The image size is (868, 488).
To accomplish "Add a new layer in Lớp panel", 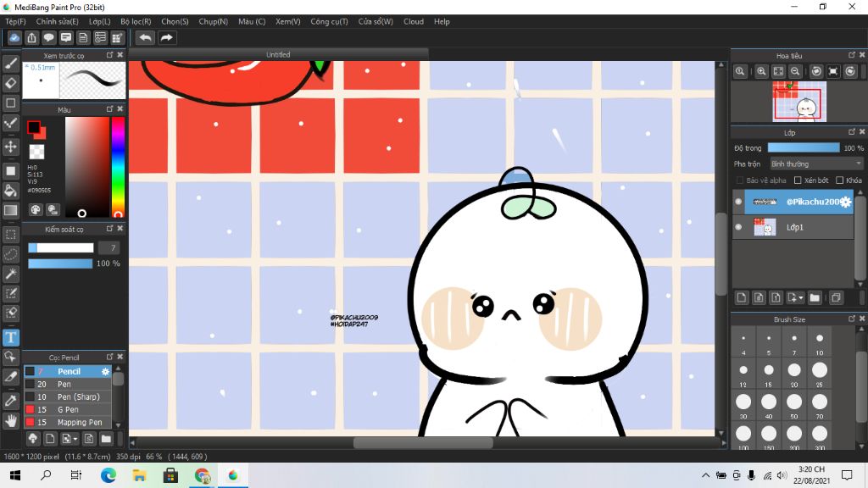I will tap(741, 297).
